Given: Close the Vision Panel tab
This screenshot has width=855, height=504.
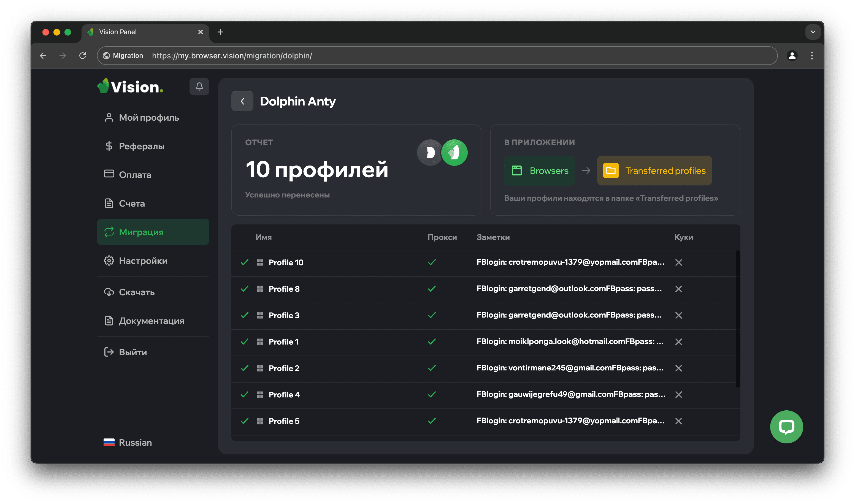Looking at the screenshot, I should (201, 32).
